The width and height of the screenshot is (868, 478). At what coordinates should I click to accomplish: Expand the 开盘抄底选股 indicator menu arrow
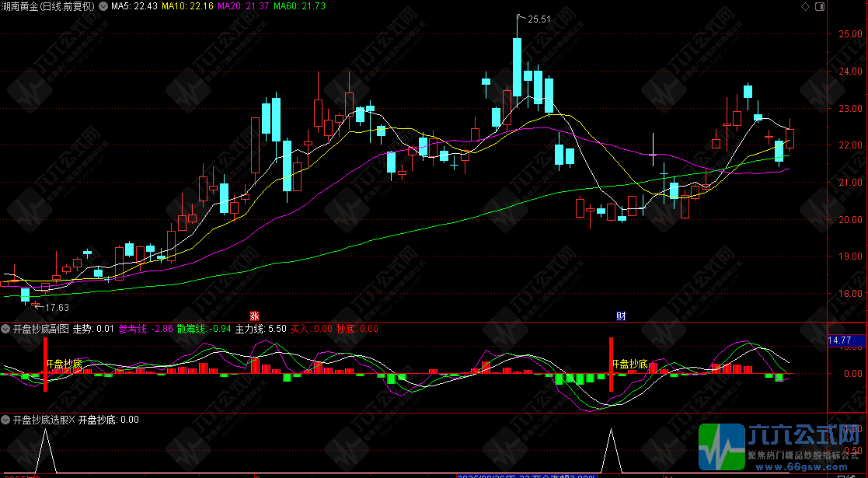5,420
